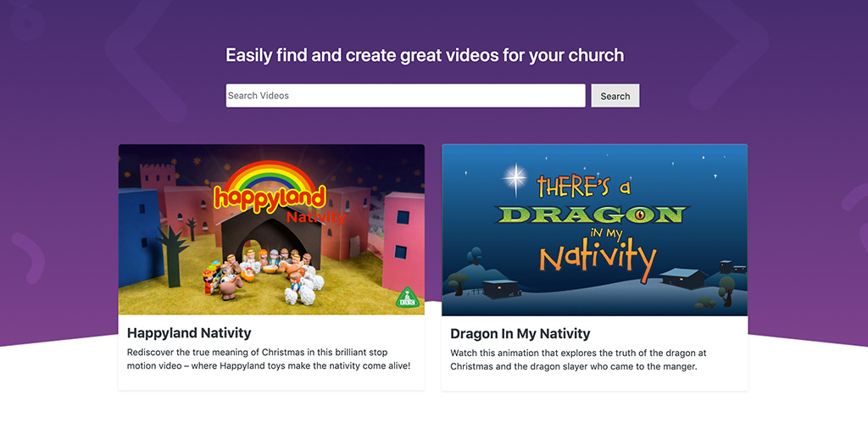The width and height of the screenshot is (868, 434).
Task: Open the Happyland Nativity video thumbnail
Action: pos(271,229)
